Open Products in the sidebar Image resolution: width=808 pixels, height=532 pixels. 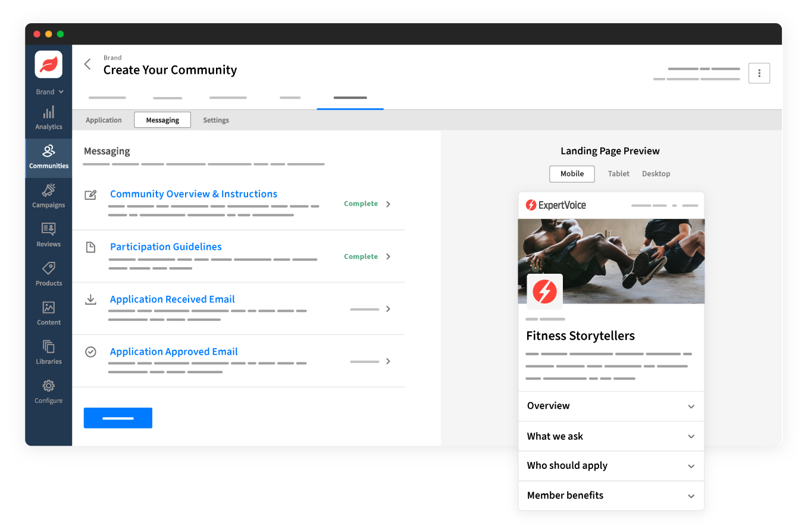49,275
